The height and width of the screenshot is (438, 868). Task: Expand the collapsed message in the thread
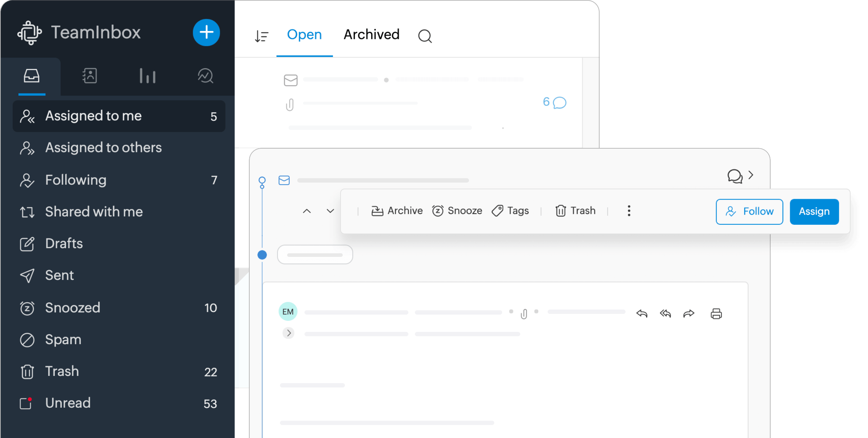coord(288,333)
